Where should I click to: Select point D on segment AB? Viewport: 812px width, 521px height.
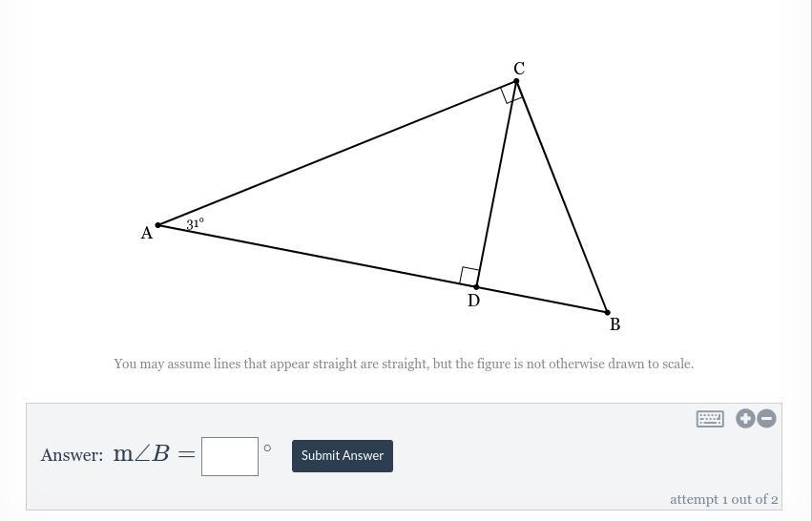pyautogui.click(x=476, y=287)
